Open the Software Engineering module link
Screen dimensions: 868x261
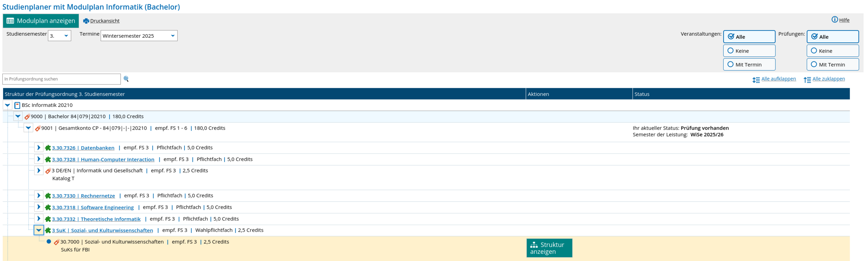(93, 207)
